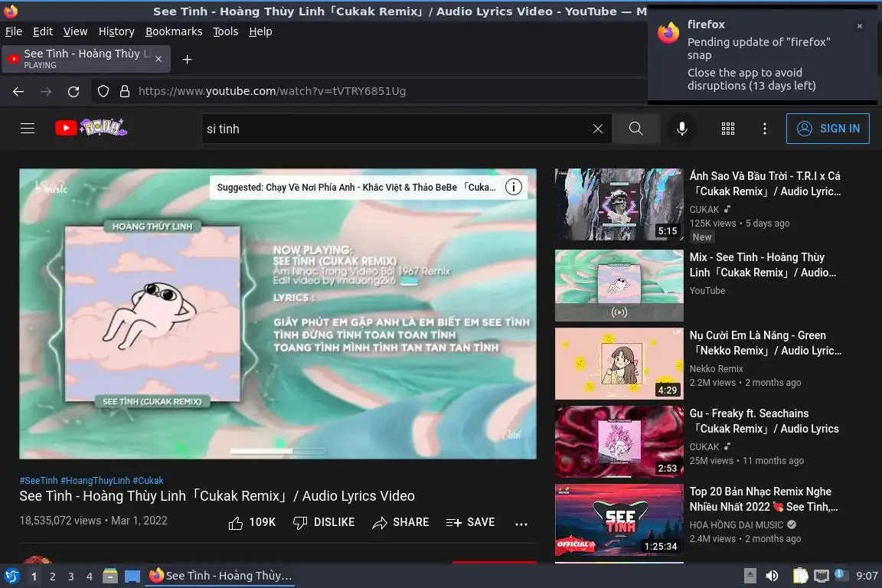Open the File menu
Screen dimensions: 882x588
click(x=14, y=31)
